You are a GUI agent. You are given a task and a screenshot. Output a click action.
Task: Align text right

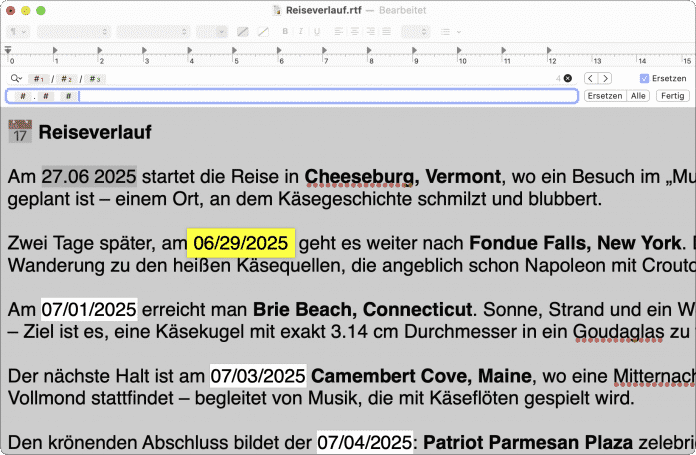click(371, 32)
